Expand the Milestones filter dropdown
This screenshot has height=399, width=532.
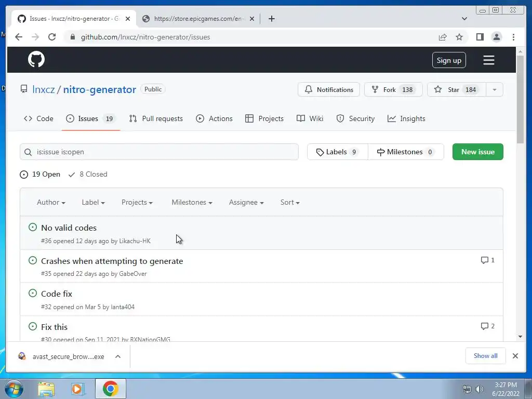(192, 202)
